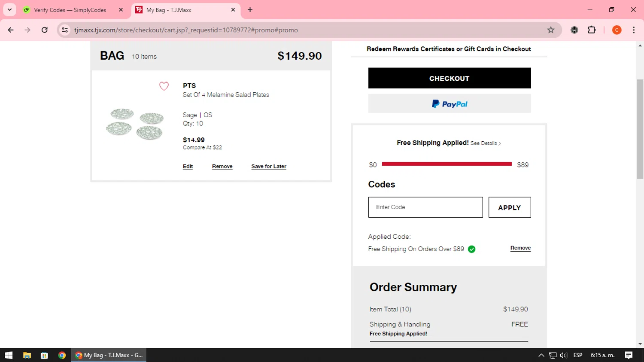
Task: Click the scrollbar up arrow
Action: point(640,45)
